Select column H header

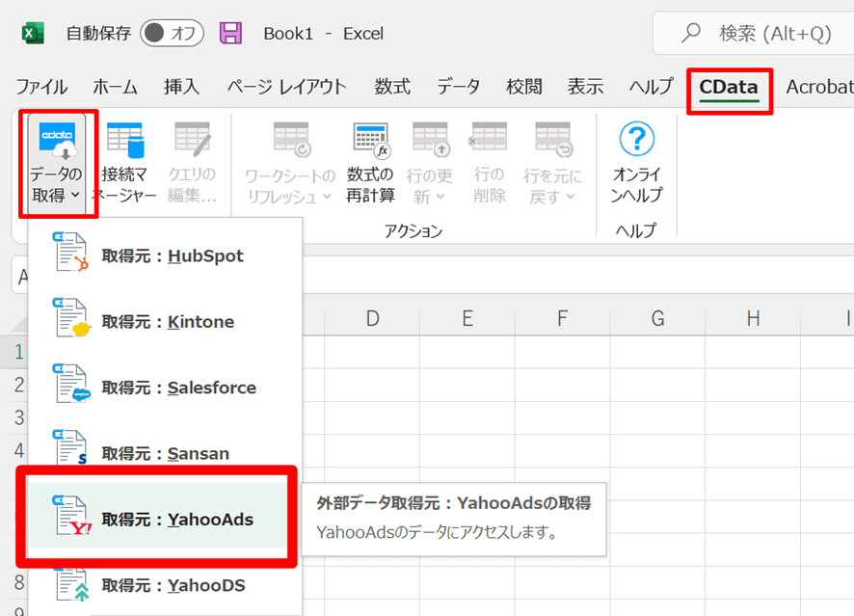tap(753, 319)
